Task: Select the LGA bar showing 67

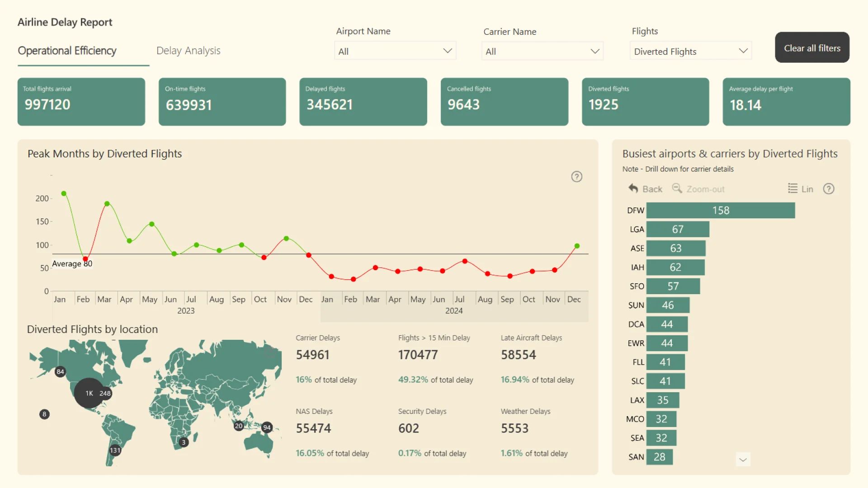Action: point(678,230)
